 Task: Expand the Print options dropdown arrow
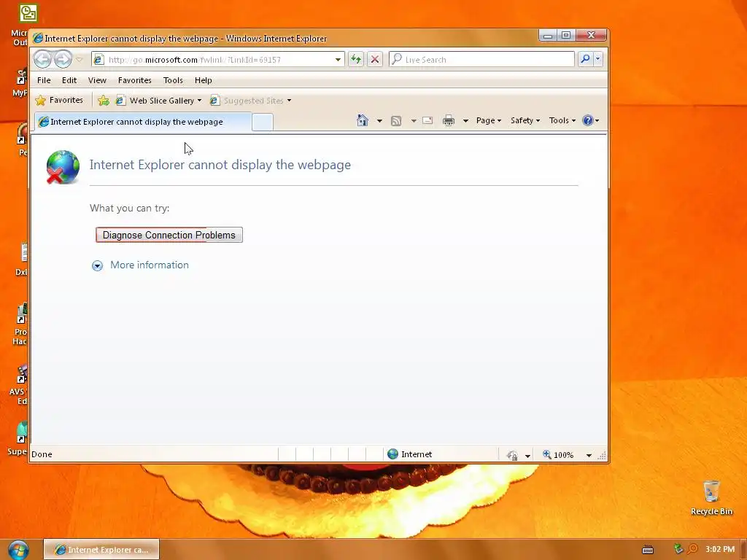pyautogui.click(x=465, y=120)
